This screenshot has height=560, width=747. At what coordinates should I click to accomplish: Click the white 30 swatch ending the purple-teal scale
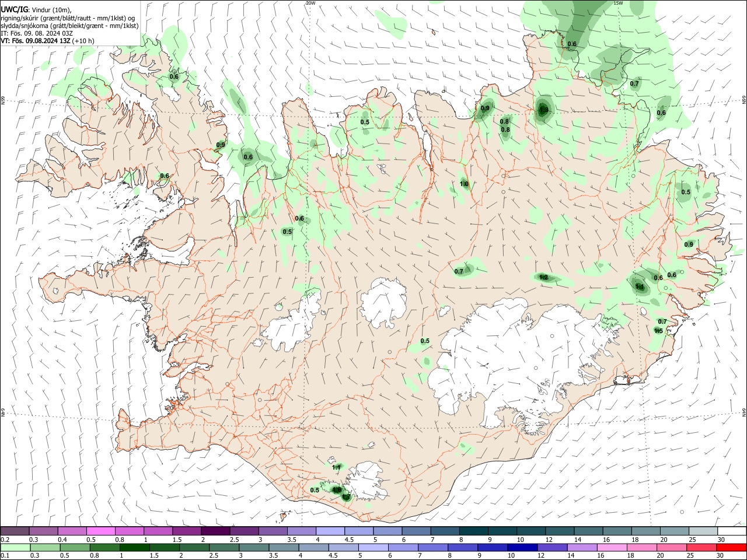pyautogui.click(x=731, y=531)
